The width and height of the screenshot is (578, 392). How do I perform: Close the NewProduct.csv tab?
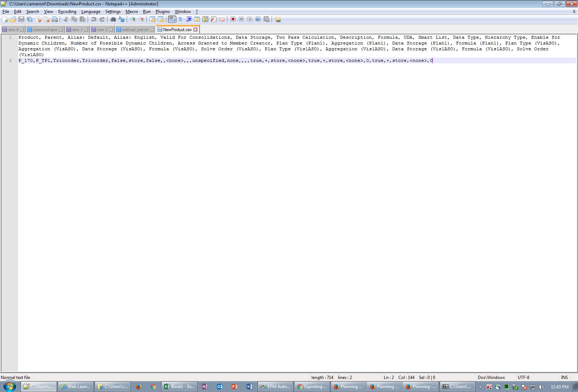[196, 30]
